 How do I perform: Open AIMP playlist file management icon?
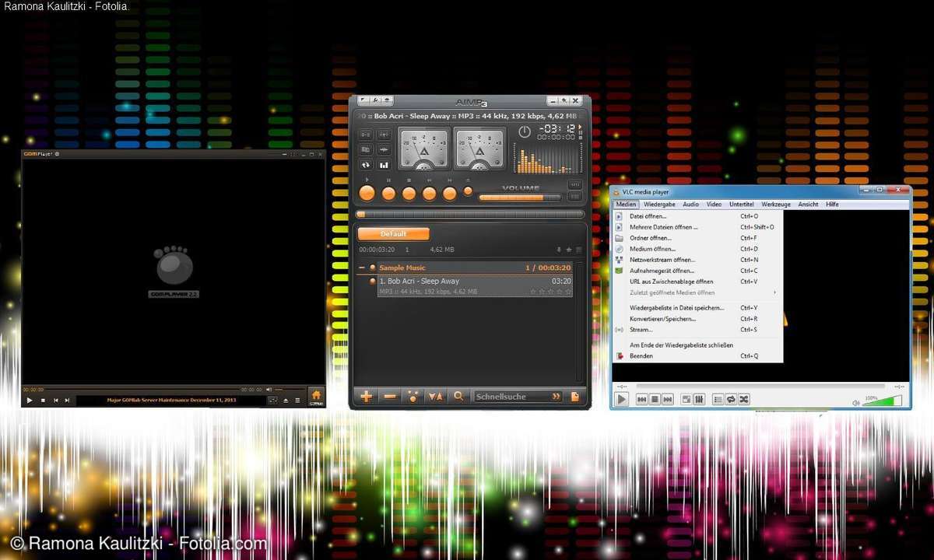[574, 396]
